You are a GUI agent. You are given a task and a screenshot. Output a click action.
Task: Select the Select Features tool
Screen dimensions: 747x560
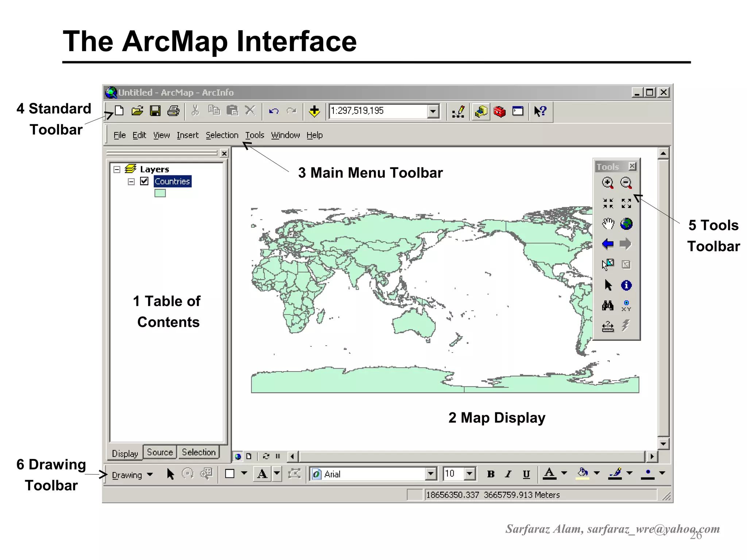(608, 264)
